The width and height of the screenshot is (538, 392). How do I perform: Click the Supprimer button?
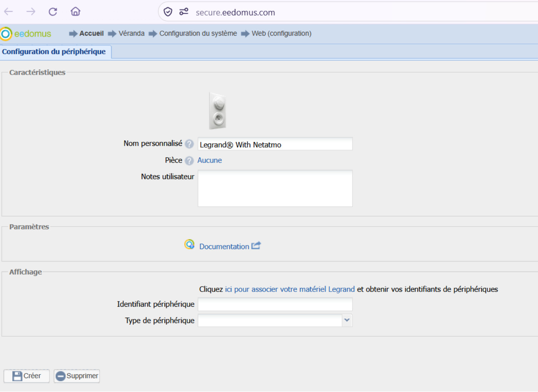[77, 376]
